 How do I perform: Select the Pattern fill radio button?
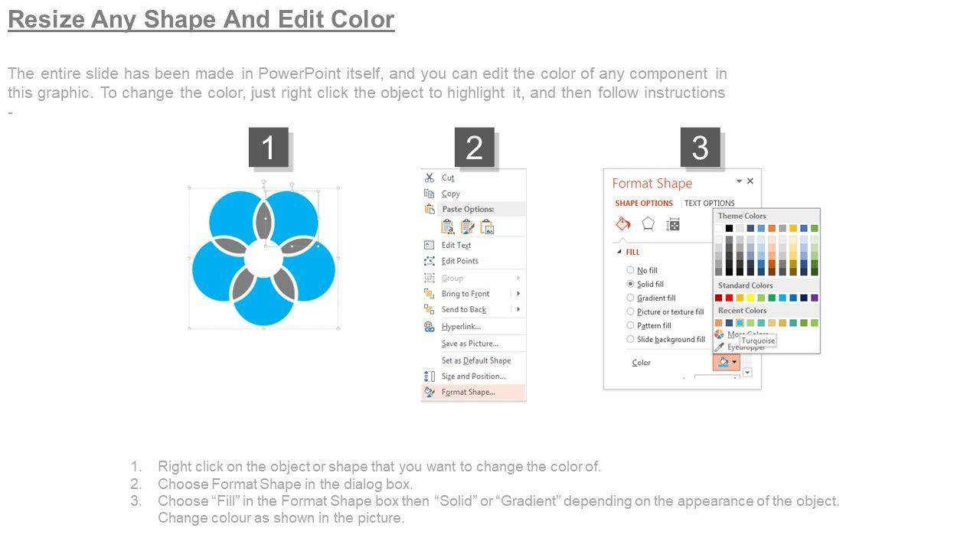pos(630,325)
